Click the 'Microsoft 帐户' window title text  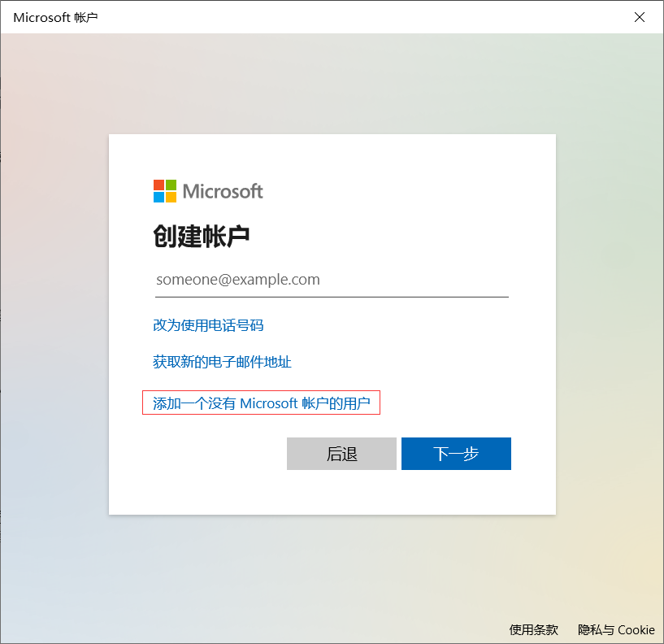pos(55,17)
